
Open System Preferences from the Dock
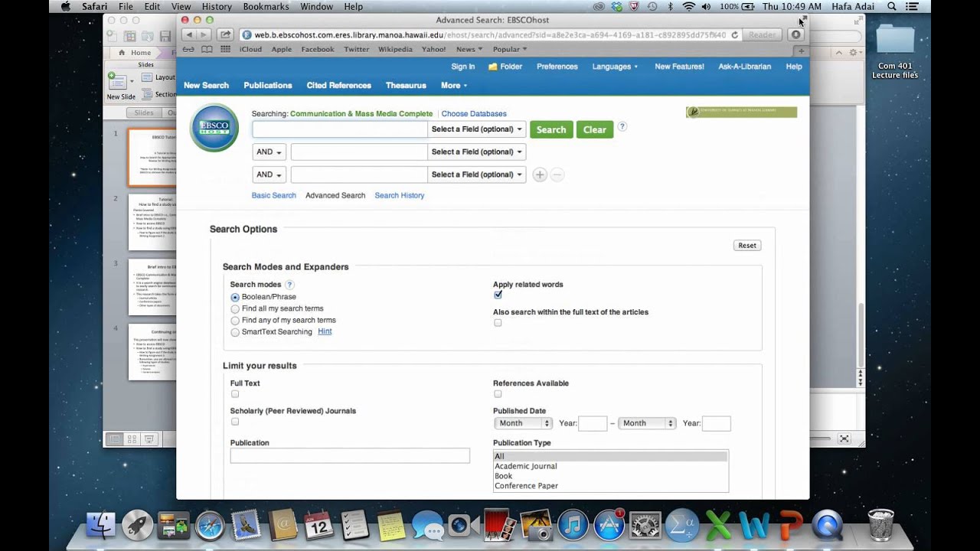click(645, 525)
